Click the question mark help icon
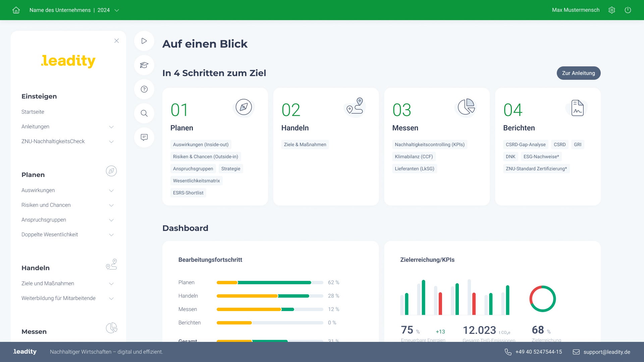The height and width of the screenshot is (362, 644). click(x=144, y=89)
